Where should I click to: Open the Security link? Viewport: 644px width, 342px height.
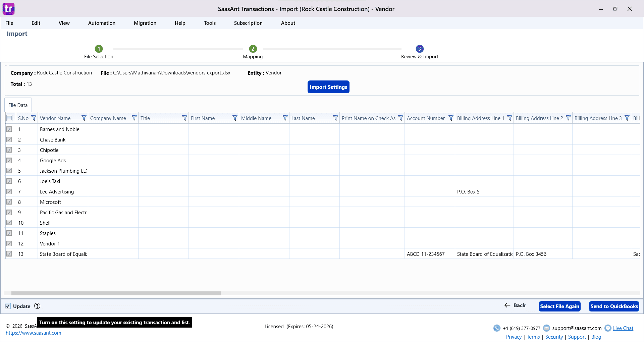coord(554,337)
